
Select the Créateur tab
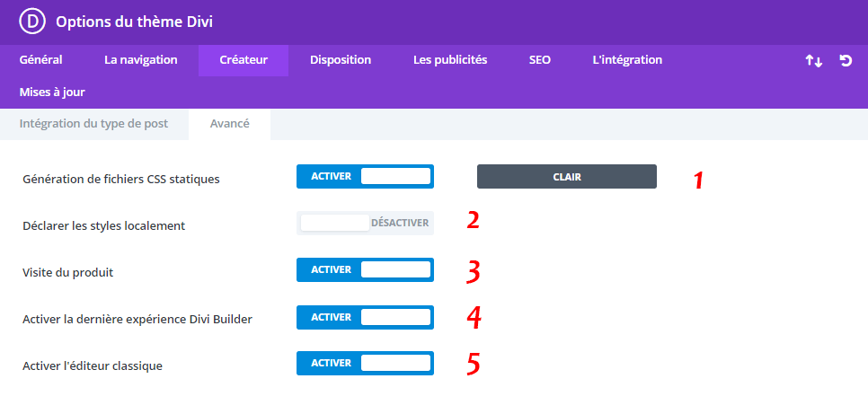click(x=244, y=60)
